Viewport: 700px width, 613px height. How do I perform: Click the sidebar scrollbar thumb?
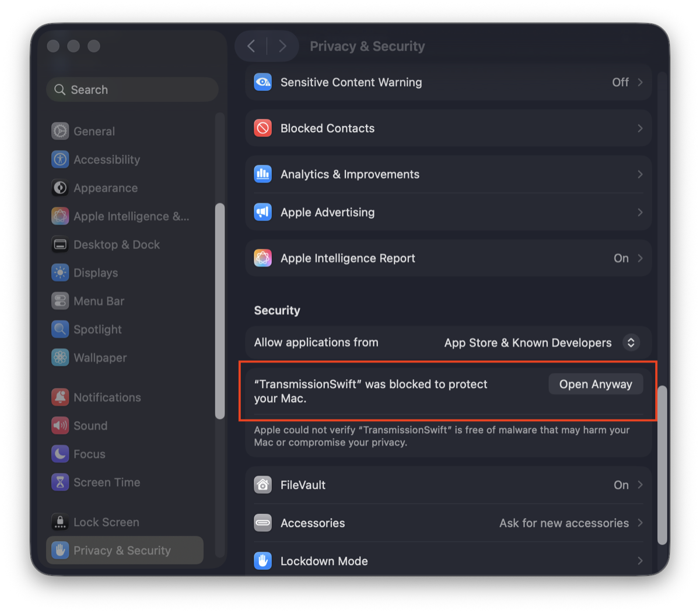(x=220, y=311)
